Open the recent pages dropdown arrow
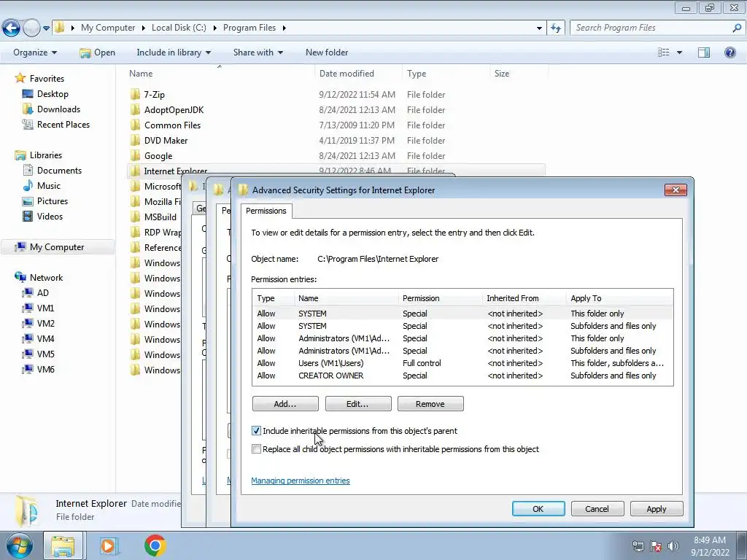Image resolution: width=747 pixels, height=560 pixels. pos(46,28)
